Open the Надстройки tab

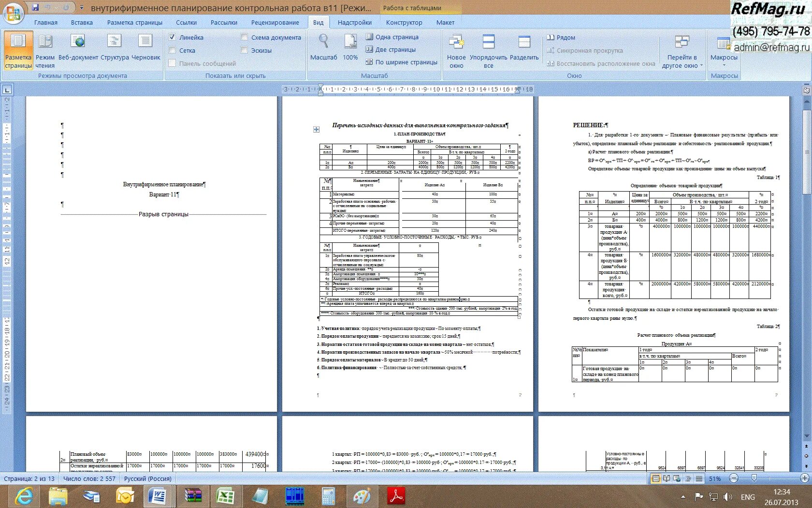(355, 22)
